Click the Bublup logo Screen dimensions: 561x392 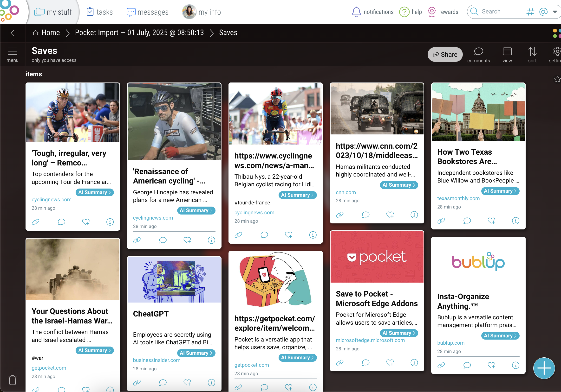pos(10,11)
